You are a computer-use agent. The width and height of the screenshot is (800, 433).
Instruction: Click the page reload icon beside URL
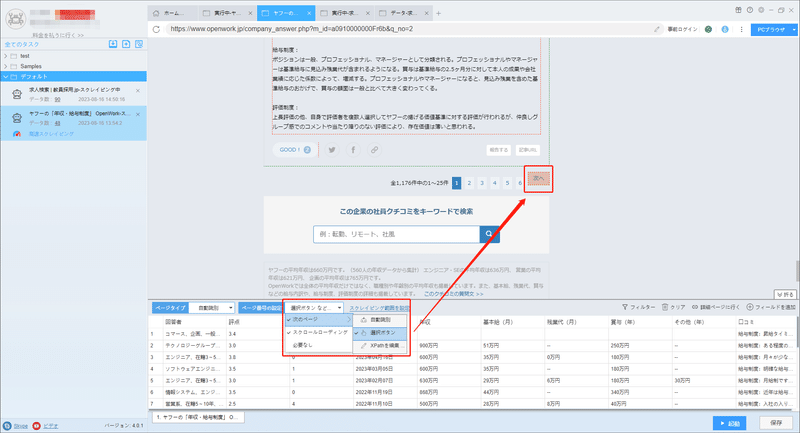[157, 29]
